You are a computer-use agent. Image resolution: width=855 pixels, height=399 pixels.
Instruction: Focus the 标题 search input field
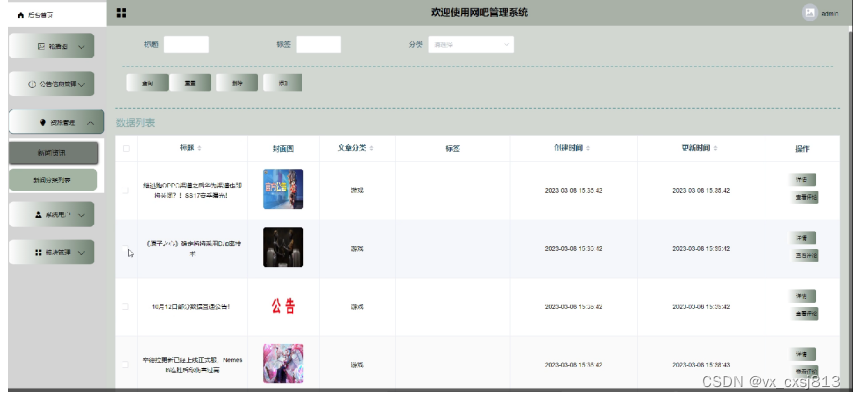(x=186, y=45)
